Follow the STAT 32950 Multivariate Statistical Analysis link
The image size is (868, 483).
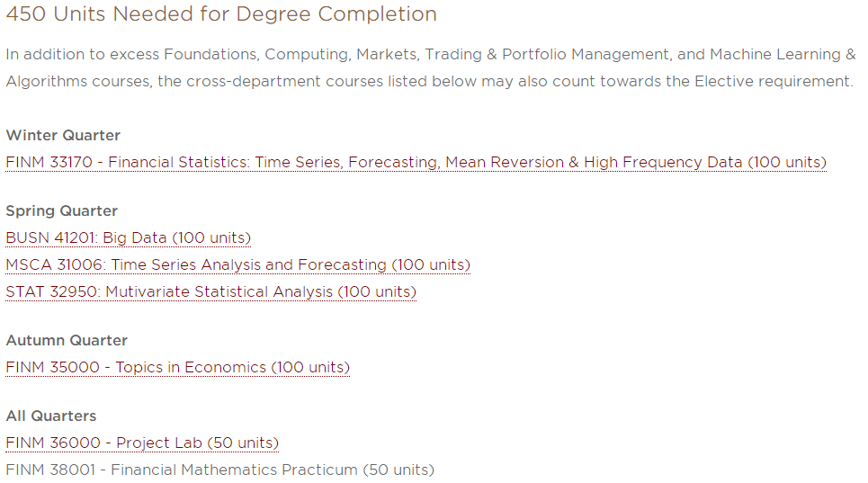tap(210, 292)
